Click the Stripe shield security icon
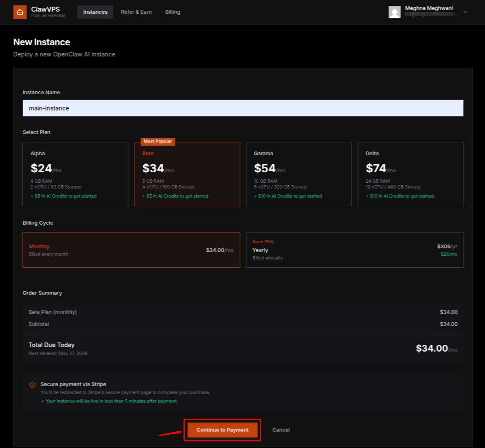485x448 pixels. (x=32, y=385)
